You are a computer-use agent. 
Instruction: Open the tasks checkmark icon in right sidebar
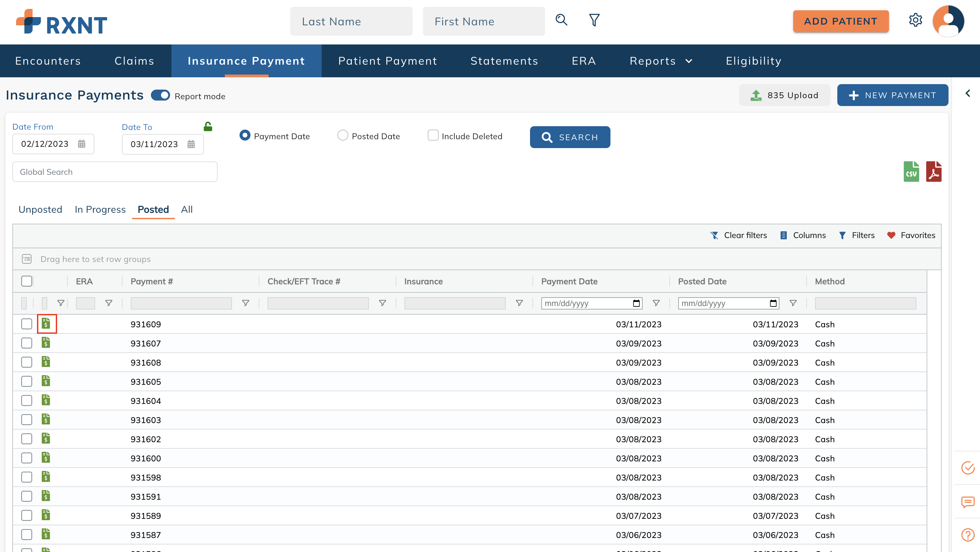pos(967,468)
